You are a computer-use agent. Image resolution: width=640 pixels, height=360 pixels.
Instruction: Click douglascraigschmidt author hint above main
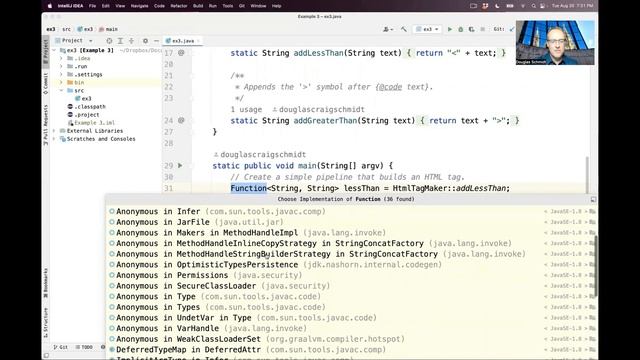tap(260, 155)
